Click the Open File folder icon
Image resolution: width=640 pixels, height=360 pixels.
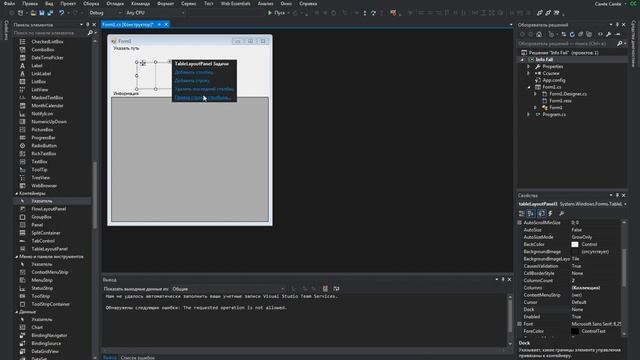33,13
